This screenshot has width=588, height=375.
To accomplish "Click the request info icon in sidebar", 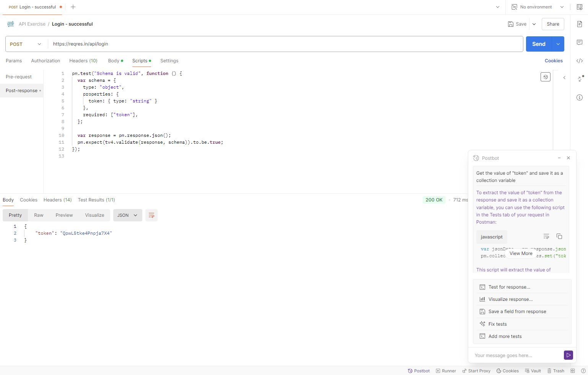I will coord(580,97).
